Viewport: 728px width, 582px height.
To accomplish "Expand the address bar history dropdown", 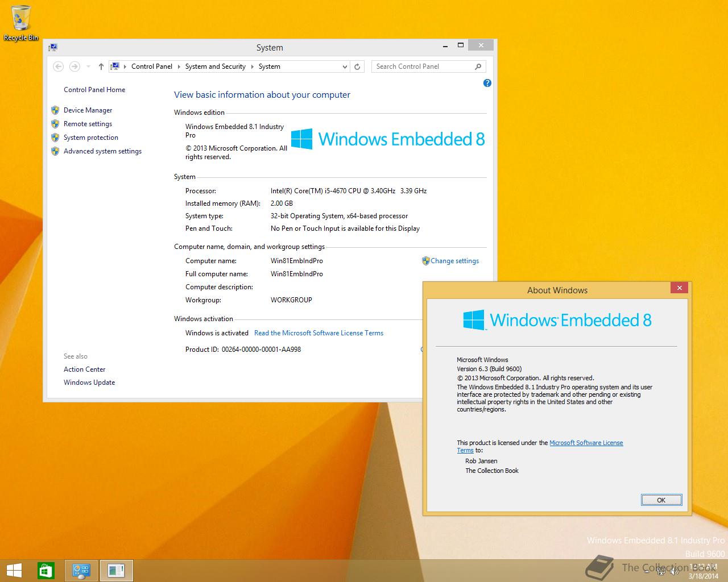I will point(345,66).
